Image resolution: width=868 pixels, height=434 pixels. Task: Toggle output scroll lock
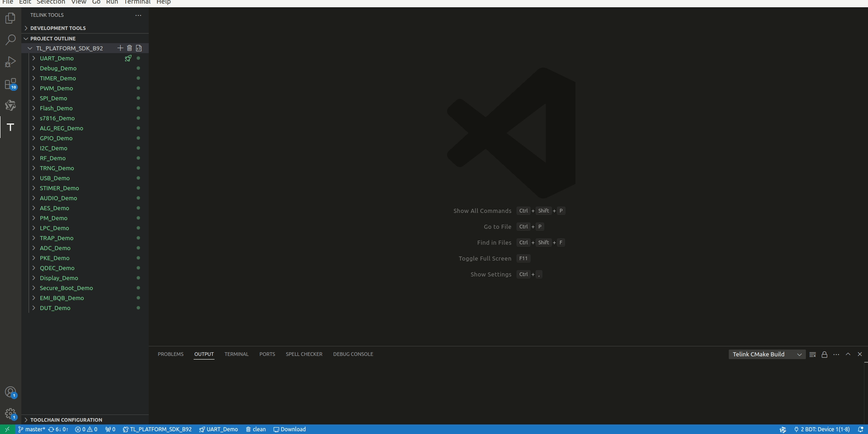[824, 355]
